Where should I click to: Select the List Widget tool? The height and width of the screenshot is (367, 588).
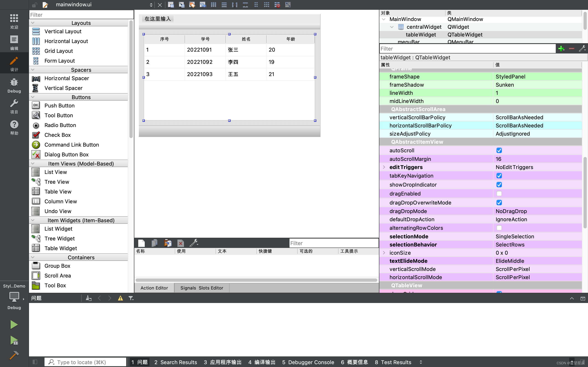click(x=58, y=228)
